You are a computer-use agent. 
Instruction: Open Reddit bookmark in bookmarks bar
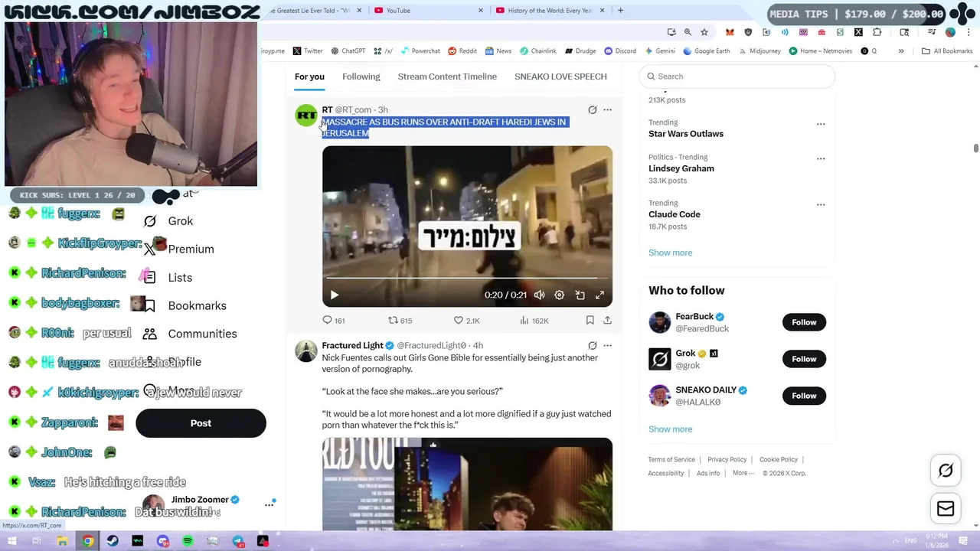pyautogui.click(x=462, y=51)
